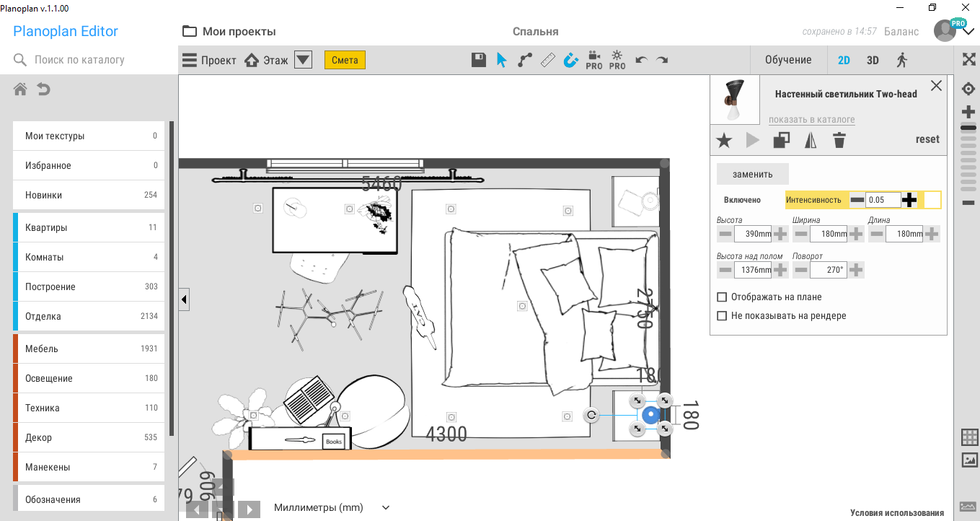Undo the last action in toolbar
Viewport: 980px width, 521px height.
(641, 60)
